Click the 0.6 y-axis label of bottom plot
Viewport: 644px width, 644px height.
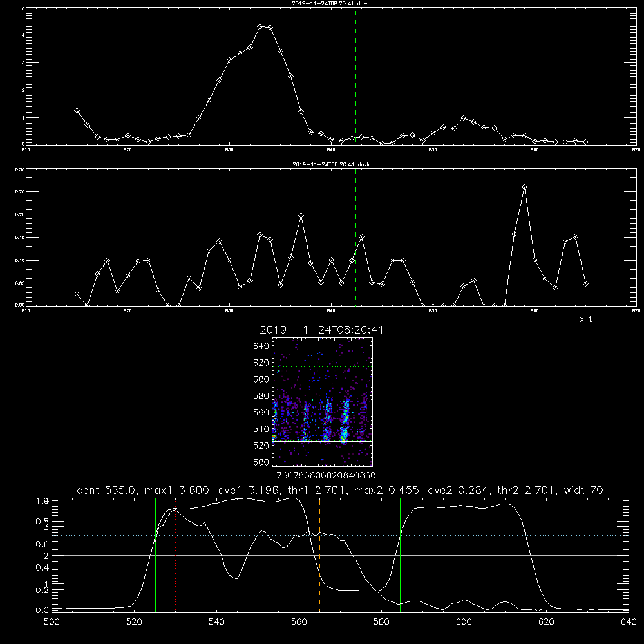[43, 544]
